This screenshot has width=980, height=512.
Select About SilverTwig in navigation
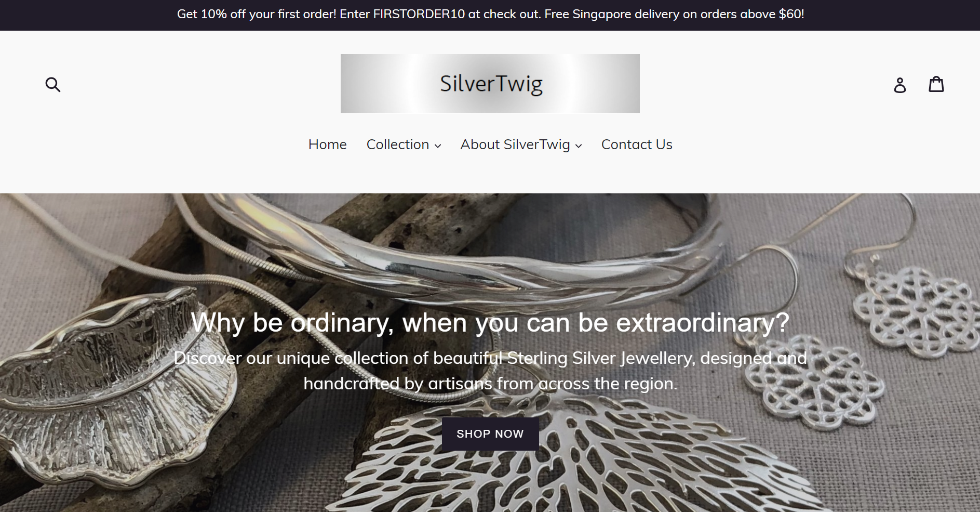515,145
